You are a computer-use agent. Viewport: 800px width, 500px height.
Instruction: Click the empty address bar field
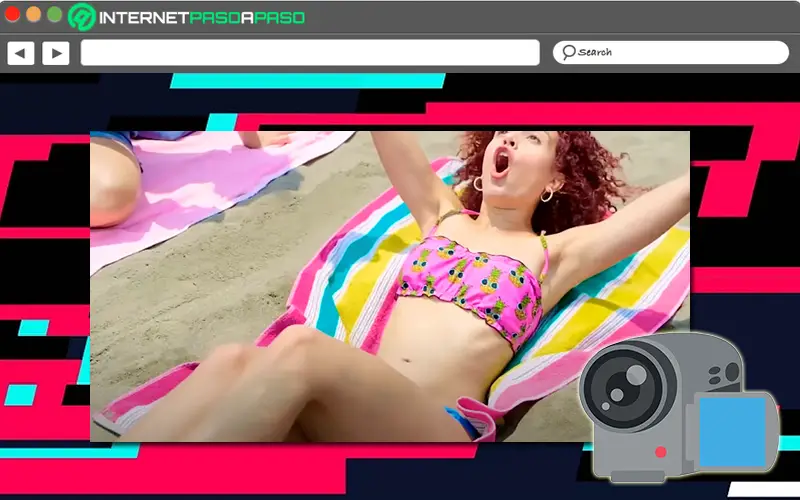click(x=310, y=53)
